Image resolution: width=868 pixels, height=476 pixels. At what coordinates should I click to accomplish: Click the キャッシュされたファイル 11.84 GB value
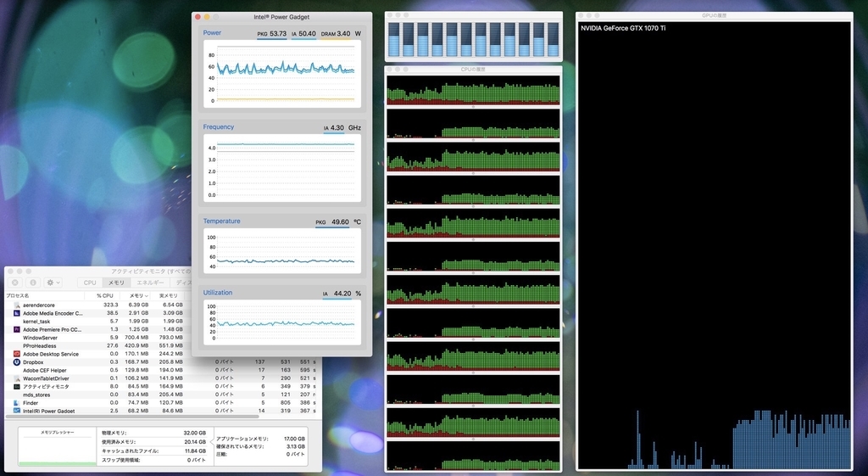(x=195, y=451)
